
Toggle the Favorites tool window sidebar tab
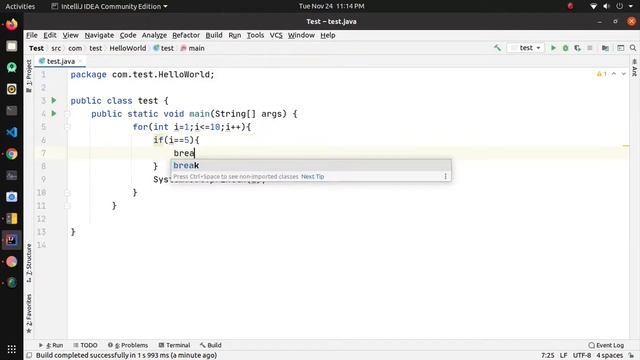[x=29, y=313]
